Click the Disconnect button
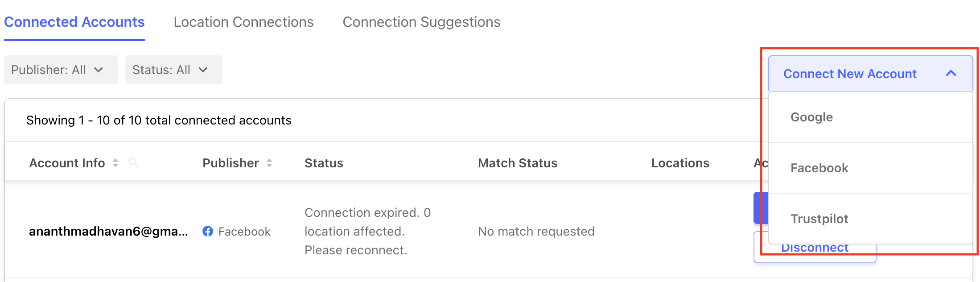 815,247
